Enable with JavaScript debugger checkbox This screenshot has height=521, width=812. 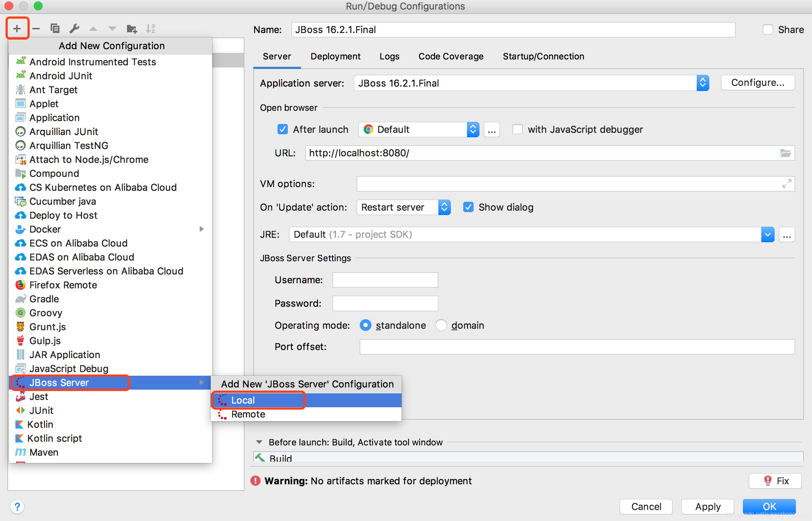click(x=517, y=129)
